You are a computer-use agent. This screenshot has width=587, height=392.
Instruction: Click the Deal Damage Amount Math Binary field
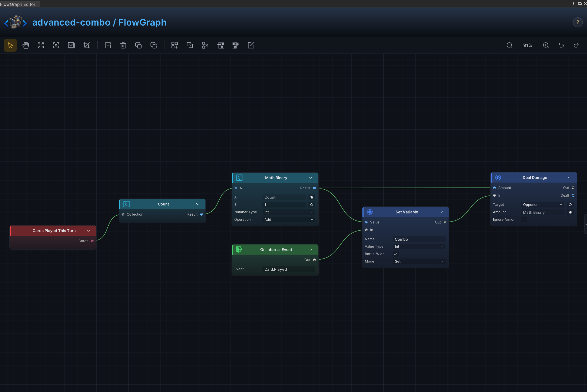pos(543,212)
